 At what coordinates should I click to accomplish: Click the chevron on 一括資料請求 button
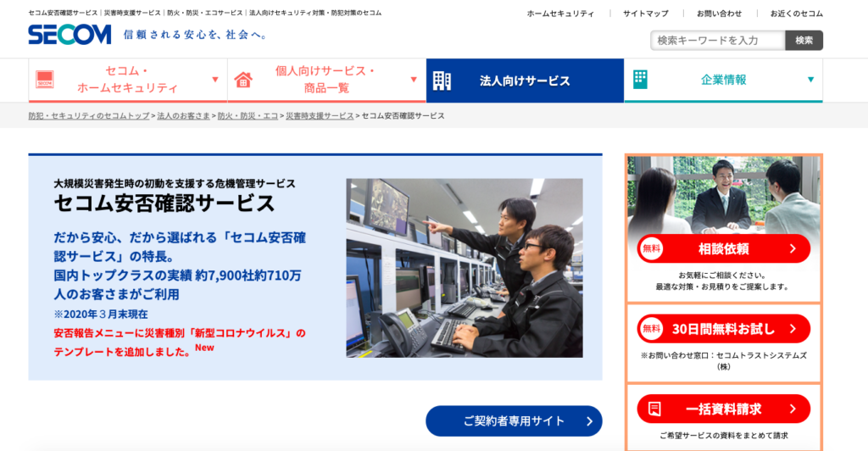coord(793,409)
